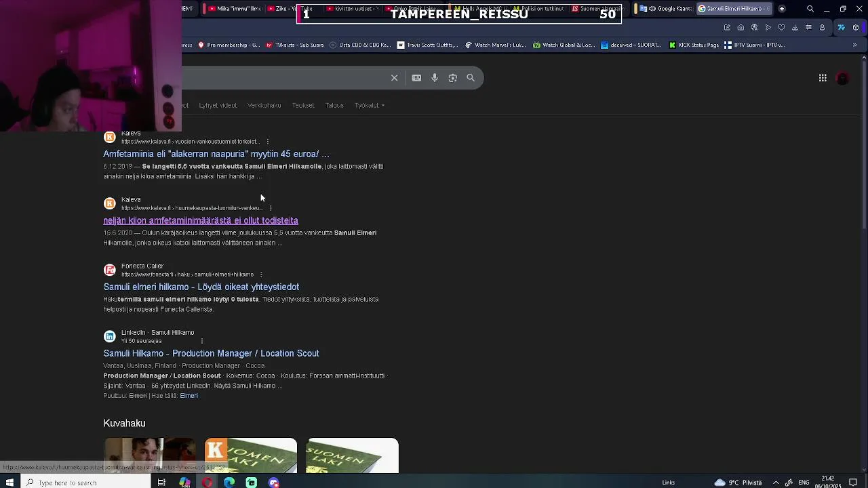Viewport: 868px width, 488px height.
Task: Switch to Lyhyet videot search tab
Action: point(218,105)
